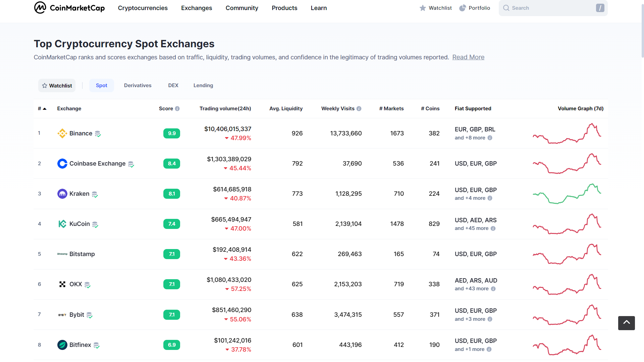Click info icon beside Bitfinex '+1 more'
Viewport: 644px width, 362px height.
(x=489, y=349)
